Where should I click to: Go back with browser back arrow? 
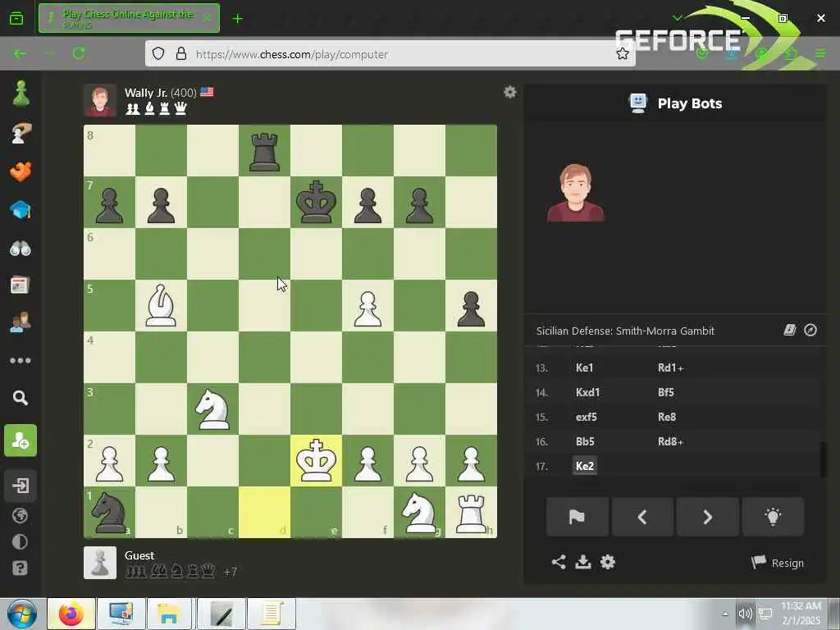[x=20, y=53]
